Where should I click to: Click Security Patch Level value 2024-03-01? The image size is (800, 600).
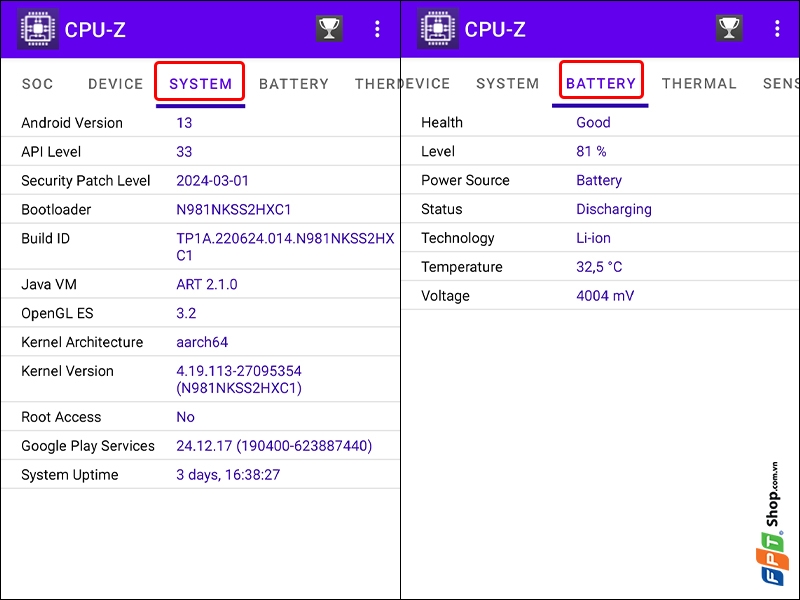(212, 181)
